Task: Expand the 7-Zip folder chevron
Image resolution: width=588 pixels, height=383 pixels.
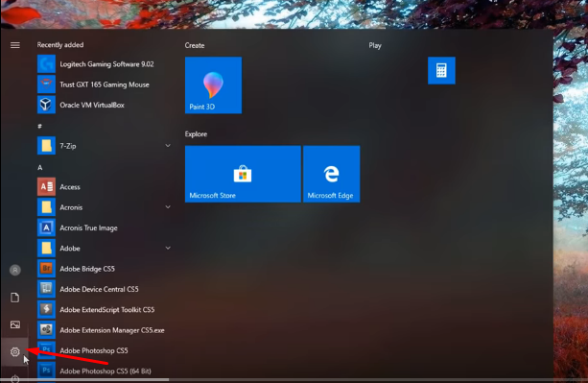Action: click(168, 146)
